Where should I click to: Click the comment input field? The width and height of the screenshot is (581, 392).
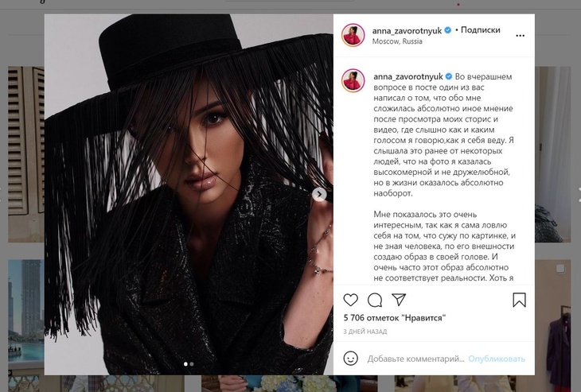tap(415, 359)
